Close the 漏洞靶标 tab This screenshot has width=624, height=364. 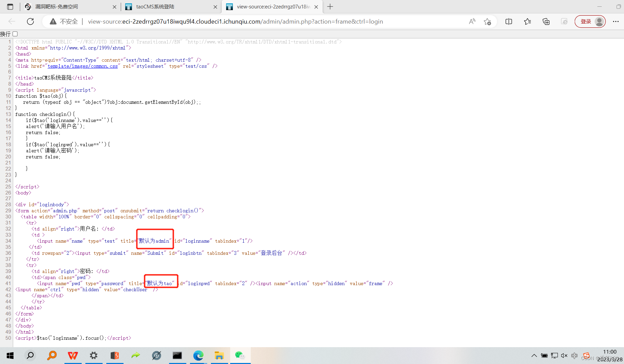tap(114, 7)
